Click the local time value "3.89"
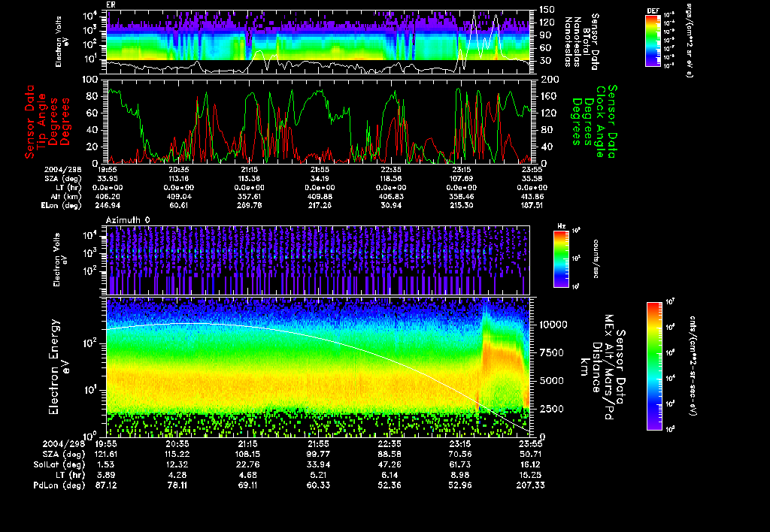 106,475
